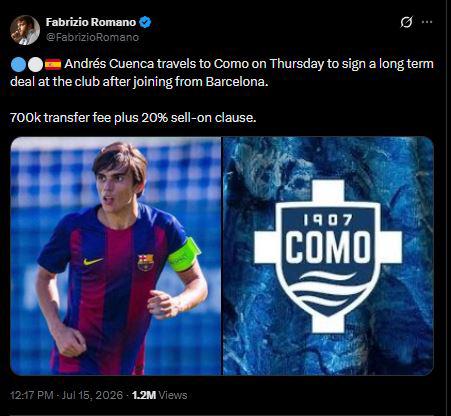Image resolution: width=451 pixels, height=416 pixels.
Task: Click the Fabrizio Romano display name
Action: pyautogui.click(x=91, y=22)
